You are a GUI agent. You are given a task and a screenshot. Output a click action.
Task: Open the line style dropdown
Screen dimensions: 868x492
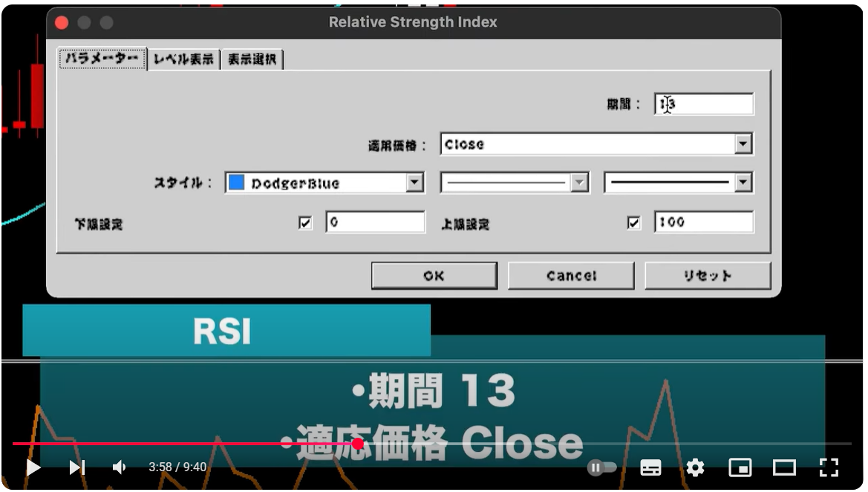point(515,182)
